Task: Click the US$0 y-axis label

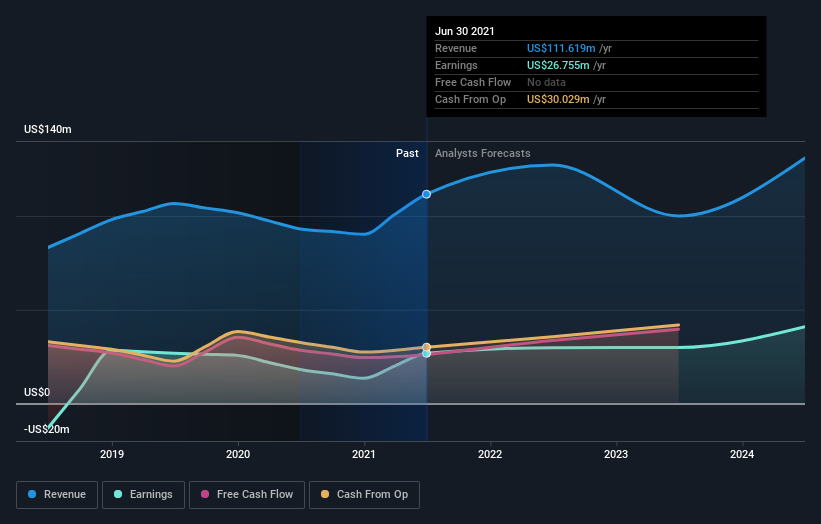Action: pos(37,392)
